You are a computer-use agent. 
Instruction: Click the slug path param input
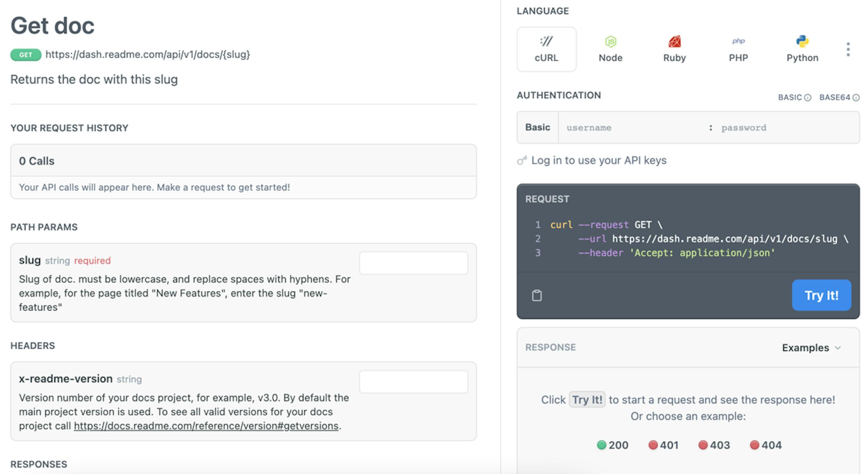pyautogui.click(x=413, y=263)
